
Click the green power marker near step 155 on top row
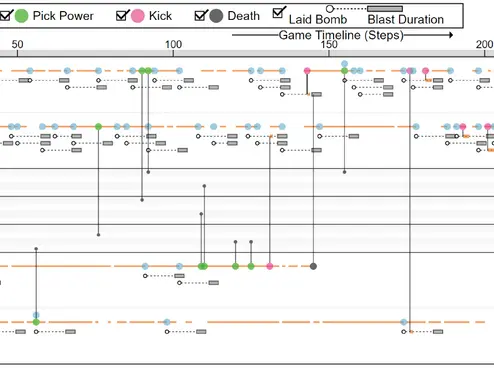(x=345, y=71)
